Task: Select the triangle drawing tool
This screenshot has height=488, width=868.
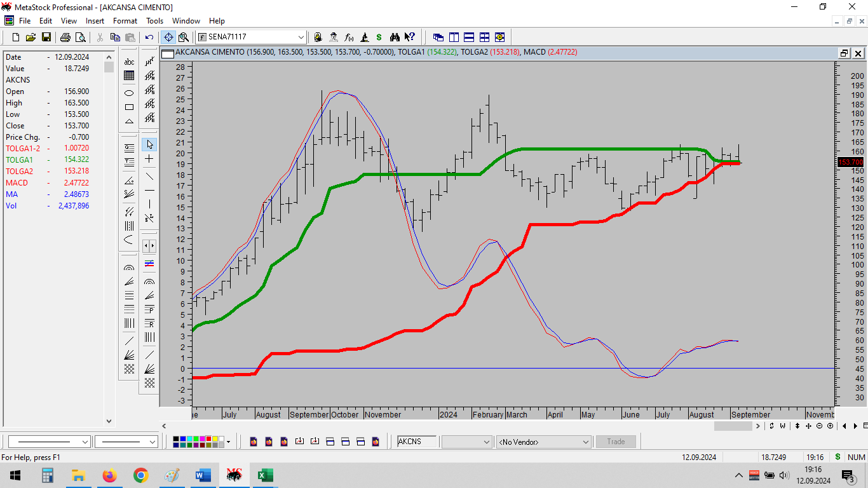Action: click(x=129, y=121)
